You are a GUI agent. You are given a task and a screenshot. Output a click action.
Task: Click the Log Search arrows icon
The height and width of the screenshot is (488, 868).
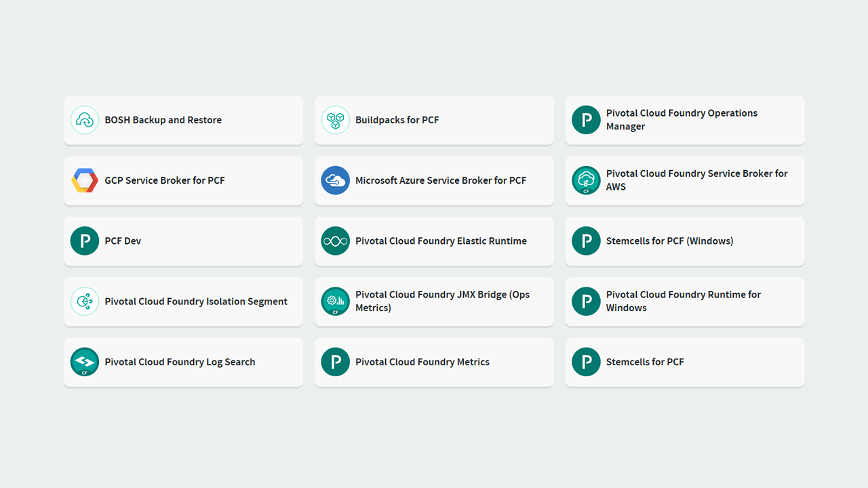[x=85, y=362]
